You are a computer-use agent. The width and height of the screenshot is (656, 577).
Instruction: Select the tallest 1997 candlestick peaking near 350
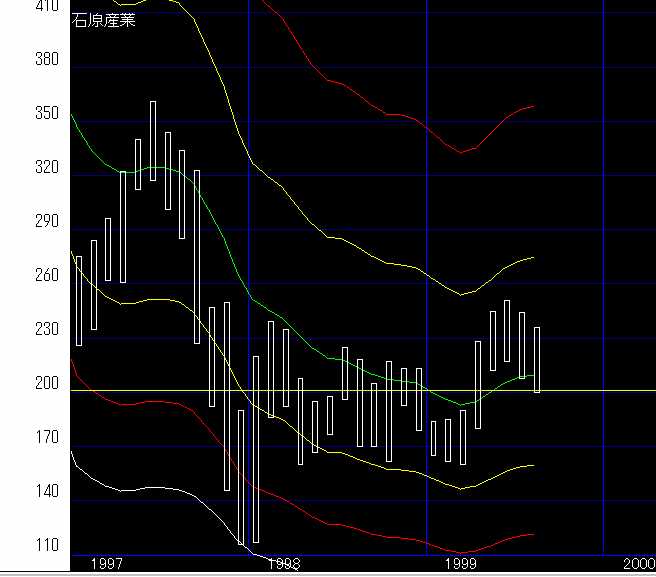(x=153, y=141)
